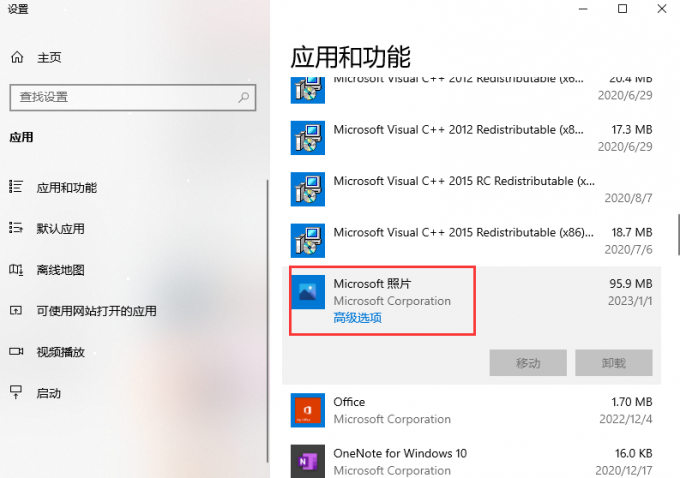The image size is (680, 478).
Task: Click the 启动 startup icon
Action: coord(16,392)
